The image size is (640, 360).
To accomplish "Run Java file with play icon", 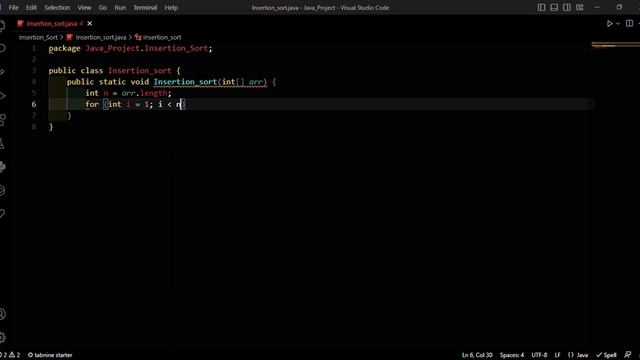I will 609,24.
